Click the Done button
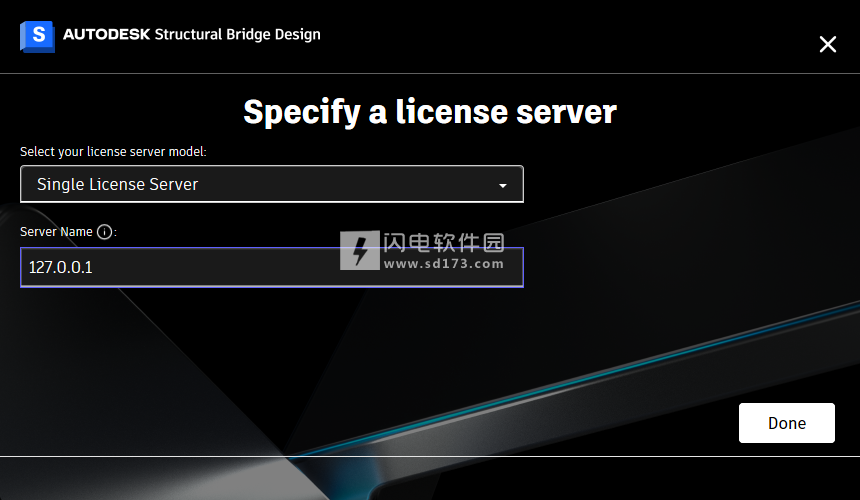The image size is (860, 500). pos(787,423)
